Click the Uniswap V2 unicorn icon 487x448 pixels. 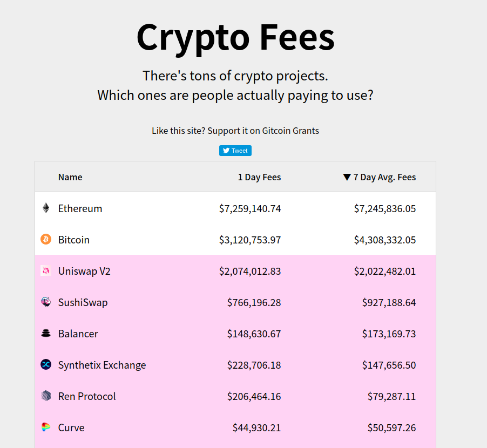coord(46,271)
